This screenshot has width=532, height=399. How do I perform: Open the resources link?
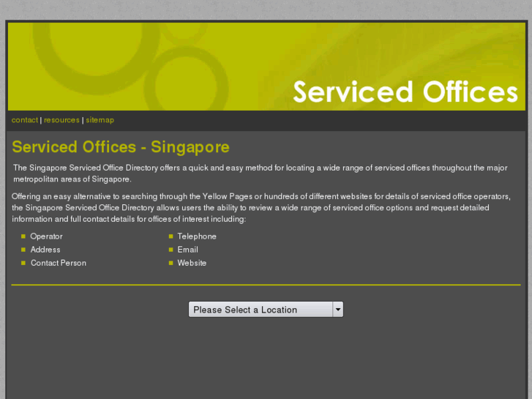pyautogui.click(x=61, y=120)
